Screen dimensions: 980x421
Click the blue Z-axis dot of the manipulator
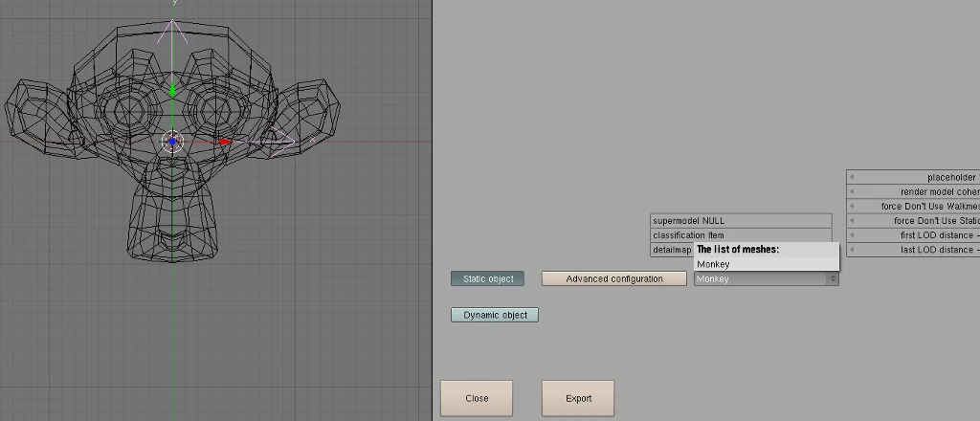coord(172,142)
